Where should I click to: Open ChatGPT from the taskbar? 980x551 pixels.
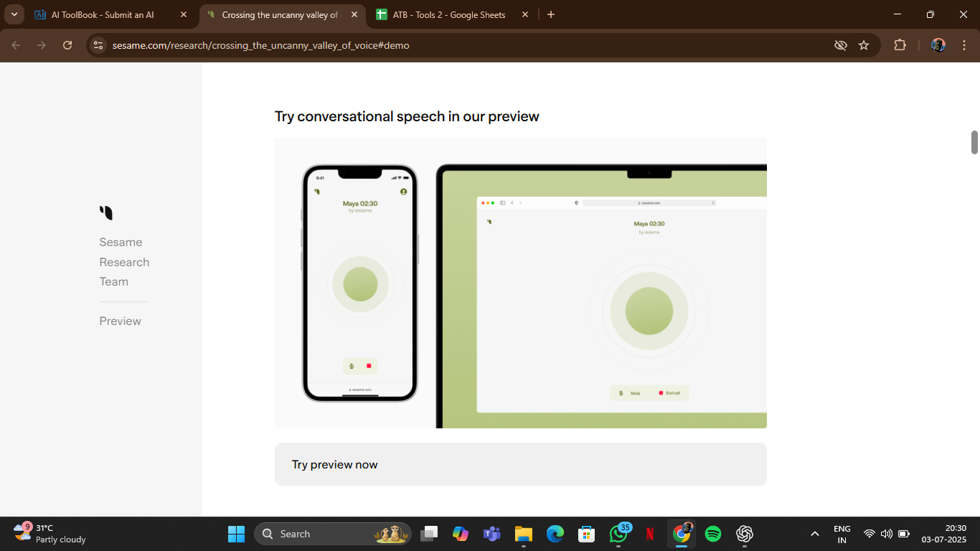pos(745,534)
